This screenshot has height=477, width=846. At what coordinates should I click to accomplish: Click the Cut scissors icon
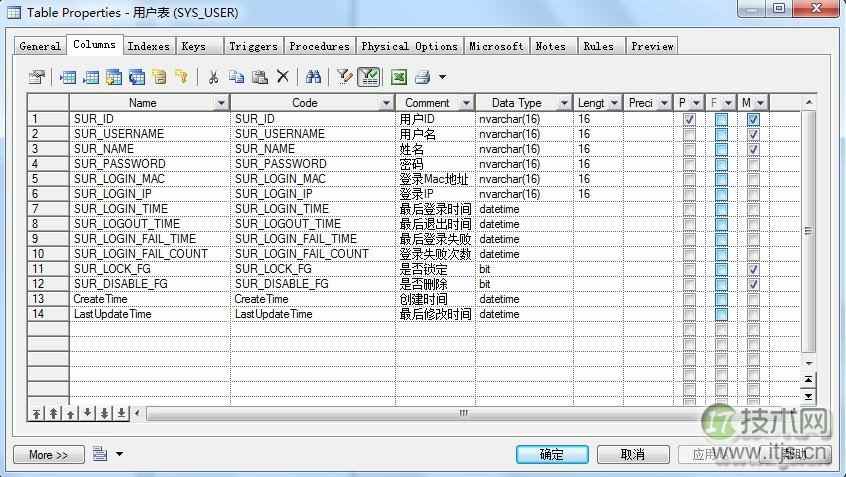[213, 76]
